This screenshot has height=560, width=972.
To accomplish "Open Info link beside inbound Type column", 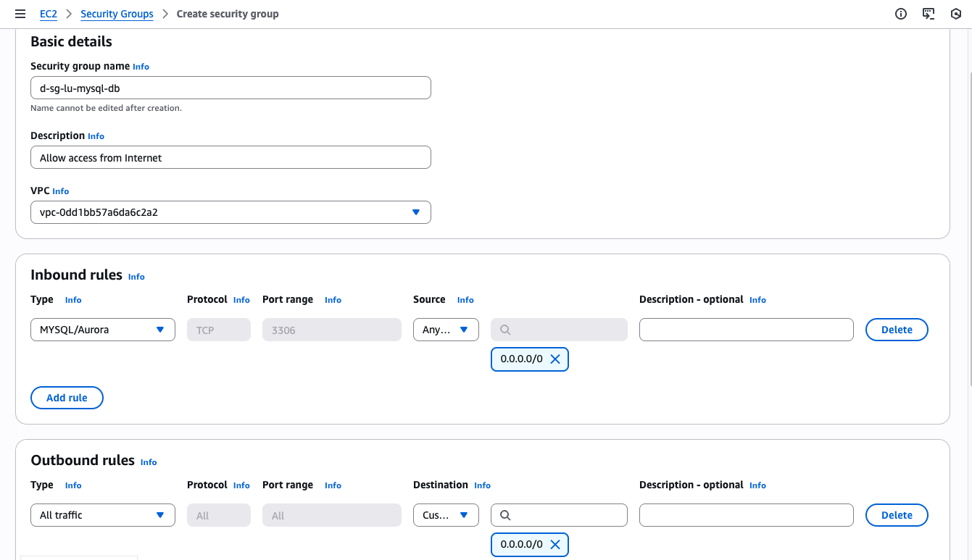I will tap(73, 300).
